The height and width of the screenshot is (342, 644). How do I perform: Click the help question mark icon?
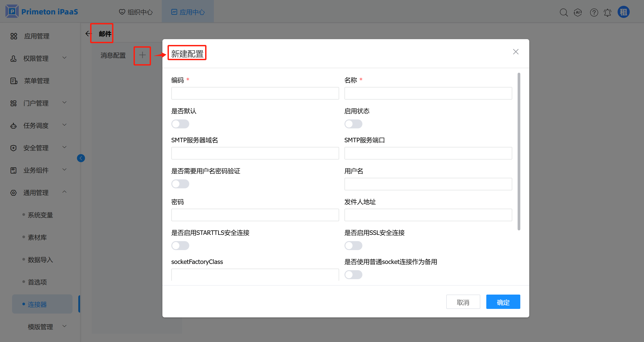[x=594, y=12]
